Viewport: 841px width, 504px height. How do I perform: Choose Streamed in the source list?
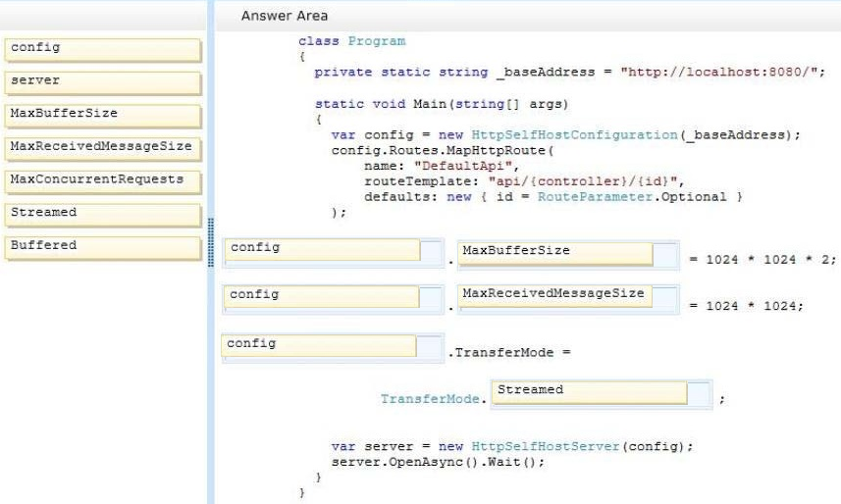(102, 215)
